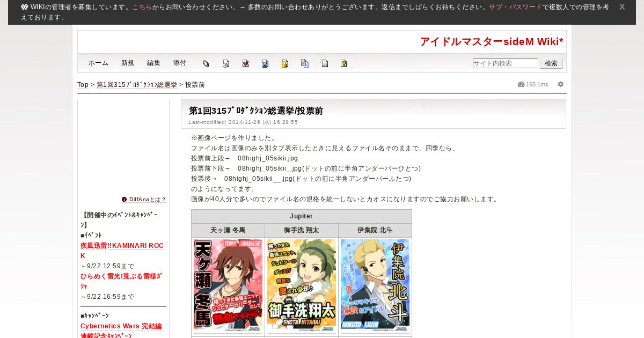Open 第1回315プロダクション総選挙 breadcrumb link
Image resolution: width=644 pixels, height=338 pixels.
pos(137,85)
